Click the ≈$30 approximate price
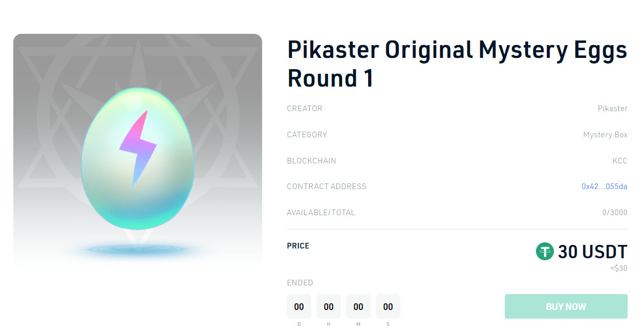 [618, 268]
